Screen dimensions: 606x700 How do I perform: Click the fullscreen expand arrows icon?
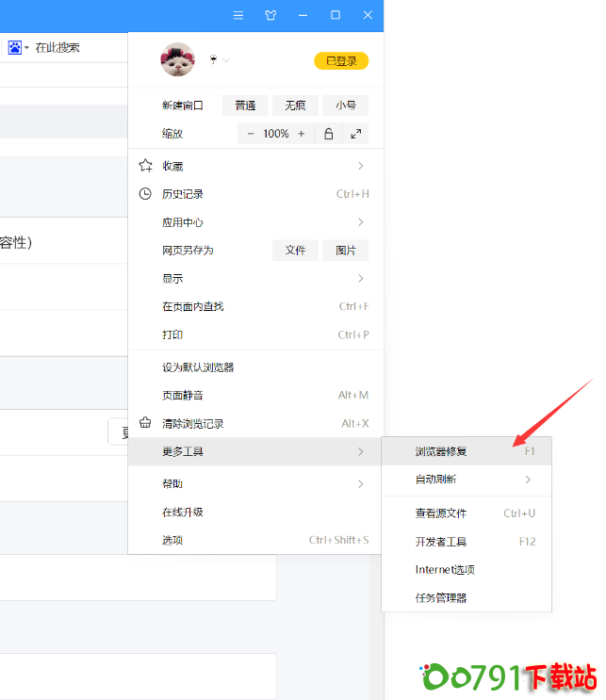(356, 134)
